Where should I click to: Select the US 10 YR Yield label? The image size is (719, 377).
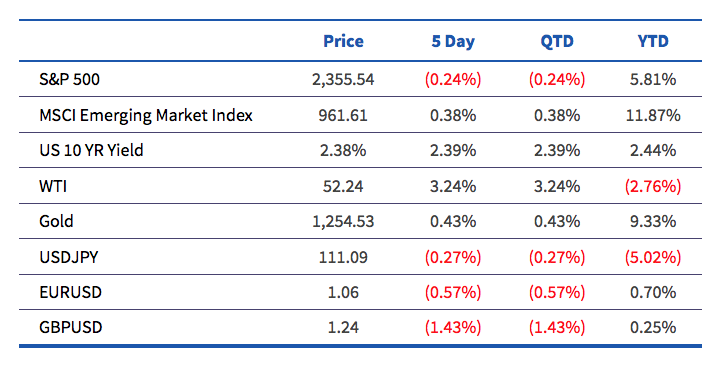click(91, 150)
